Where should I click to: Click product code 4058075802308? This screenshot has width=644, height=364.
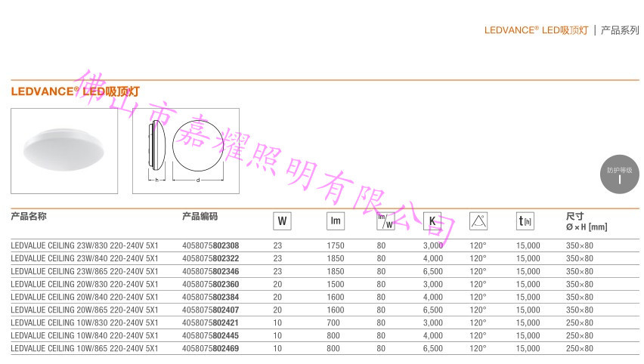point(211,245)
